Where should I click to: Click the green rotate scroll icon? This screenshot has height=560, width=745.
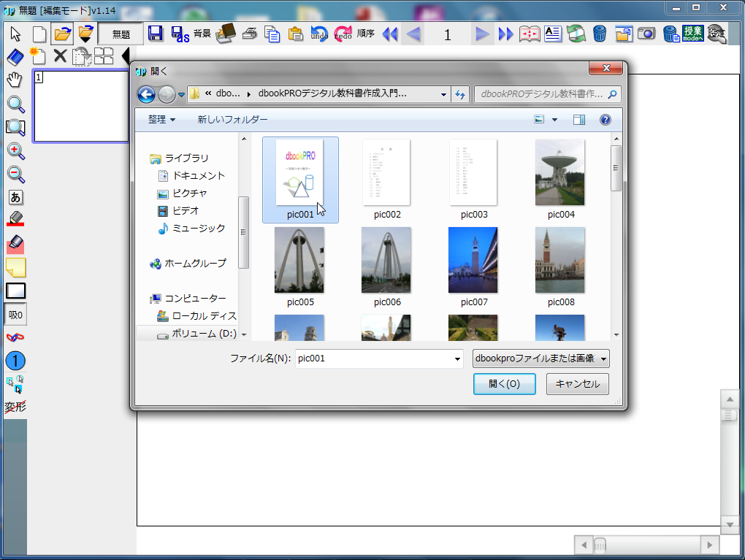click(x=576, y=34)
